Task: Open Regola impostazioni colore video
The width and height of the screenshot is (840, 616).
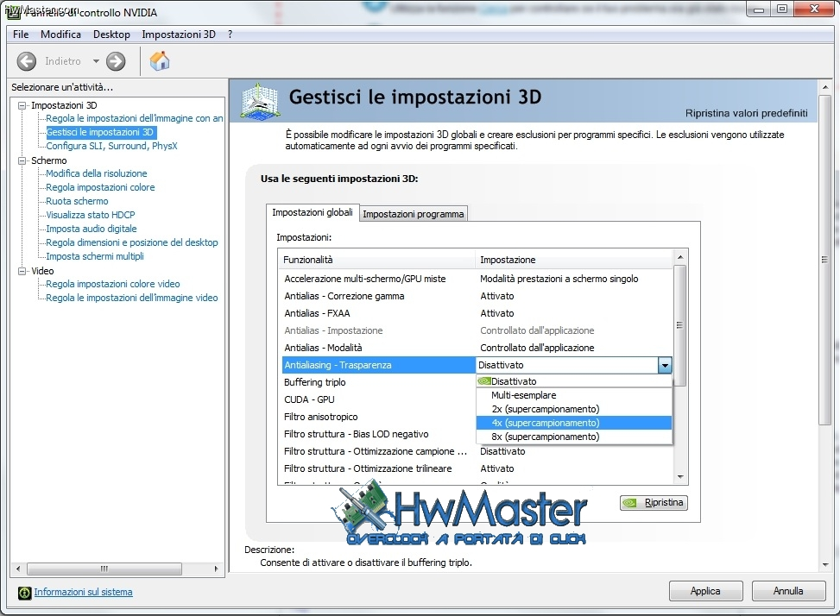Action: coord(113,284)
